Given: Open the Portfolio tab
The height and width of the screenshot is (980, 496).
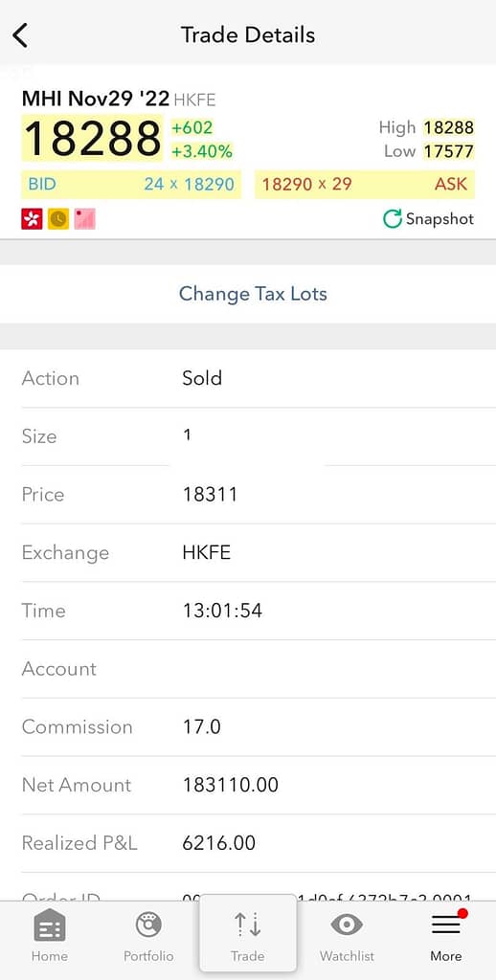Looking at the screenshot, I should coord(148,936).
